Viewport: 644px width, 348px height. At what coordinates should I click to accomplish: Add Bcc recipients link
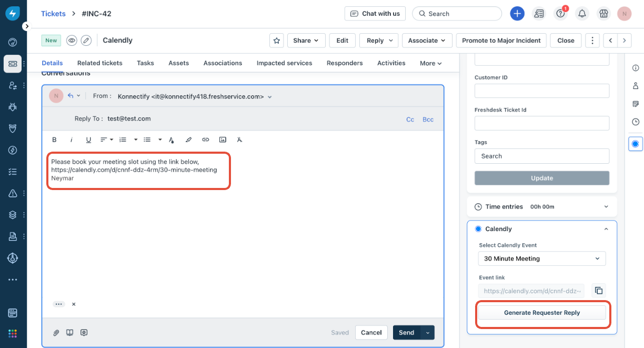428,120
